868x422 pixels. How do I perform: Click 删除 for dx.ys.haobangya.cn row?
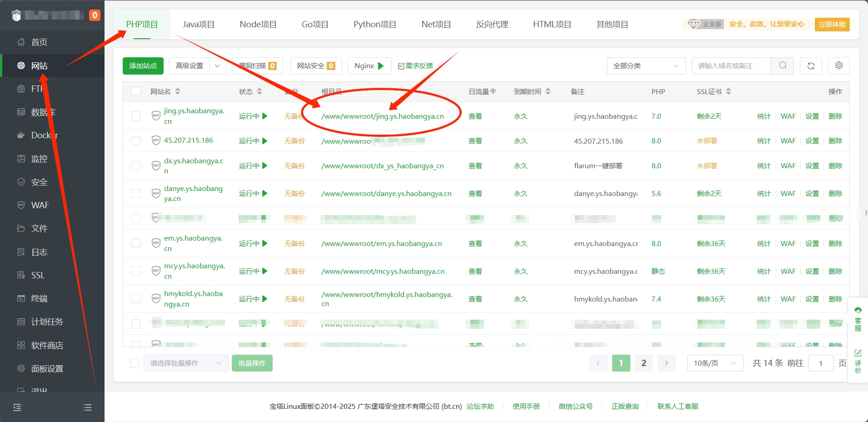[835, 166]
